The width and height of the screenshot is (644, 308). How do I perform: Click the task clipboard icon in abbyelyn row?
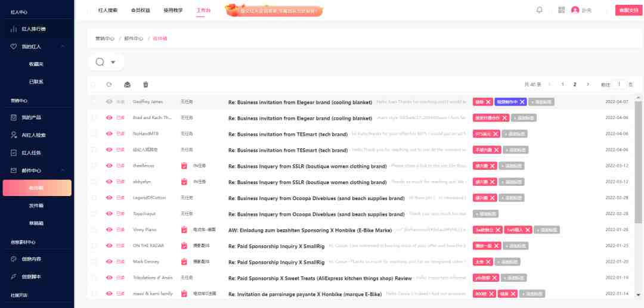(184, 182)
